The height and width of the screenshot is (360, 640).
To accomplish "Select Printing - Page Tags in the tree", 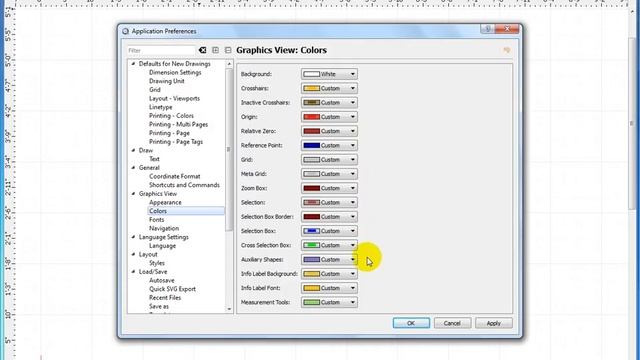I will (176, 142).
